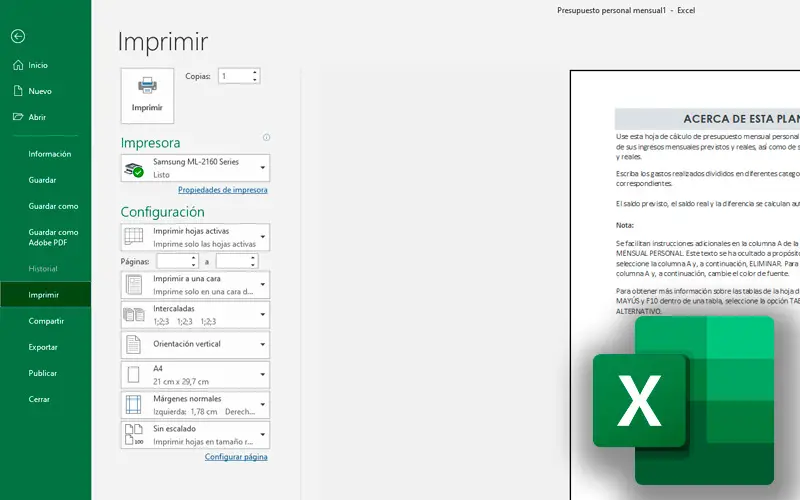
Task: Click the active sheets grid icon
Action: [134, 237]
